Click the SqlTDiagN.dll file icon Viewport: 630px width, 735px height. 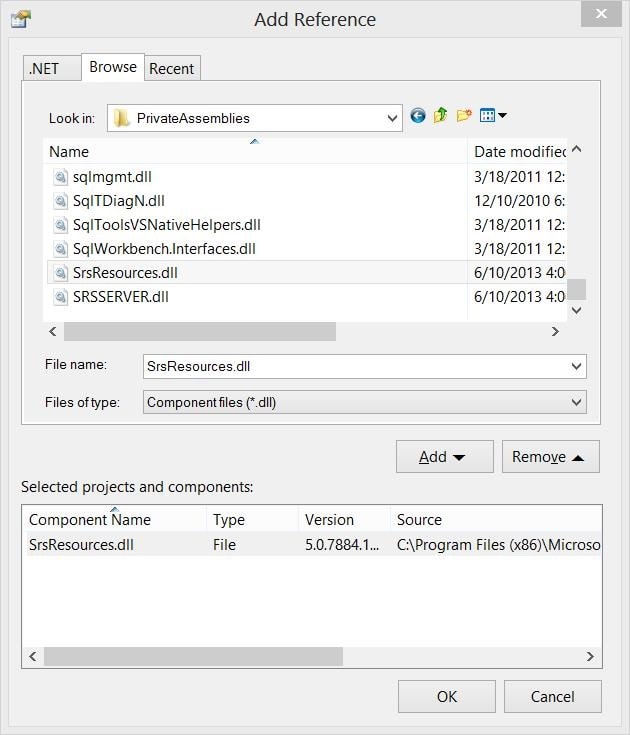60,201
